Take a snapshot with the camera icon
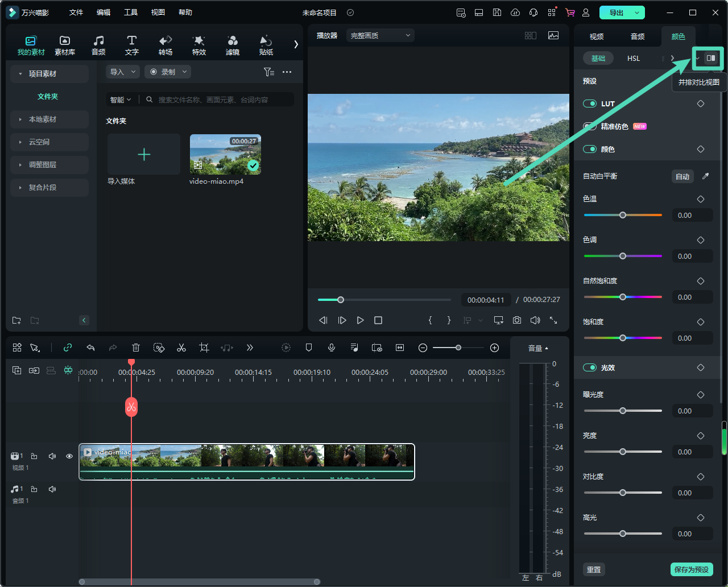The image size is (728, 587). click(x=516, y=320)
